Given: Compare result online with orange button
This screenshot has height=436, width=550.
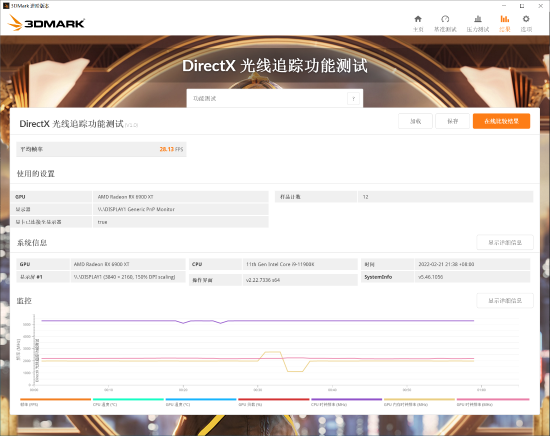Looking at the screenshot, I should [x=501, y=121].
